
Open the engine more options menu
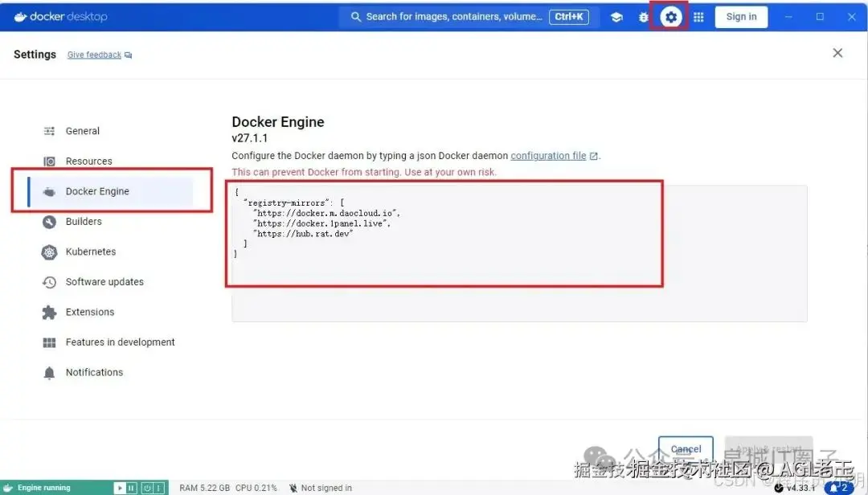click(158, 488)
